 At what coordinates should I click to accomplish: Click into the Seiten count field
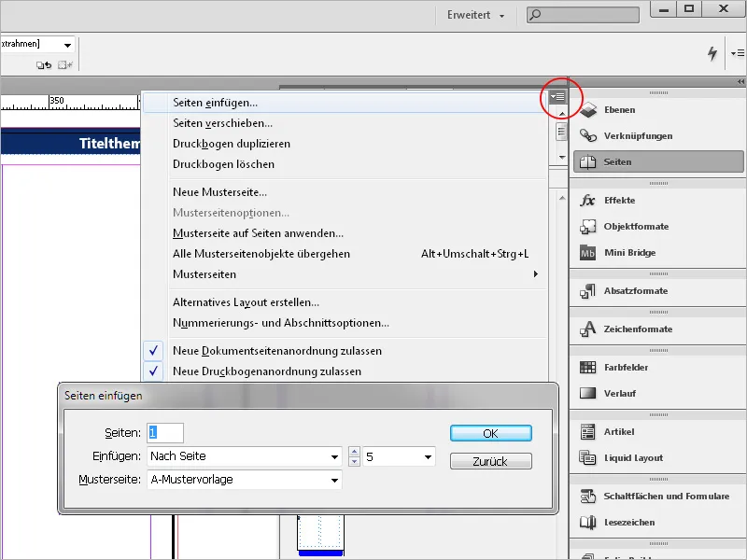point(165,433)
